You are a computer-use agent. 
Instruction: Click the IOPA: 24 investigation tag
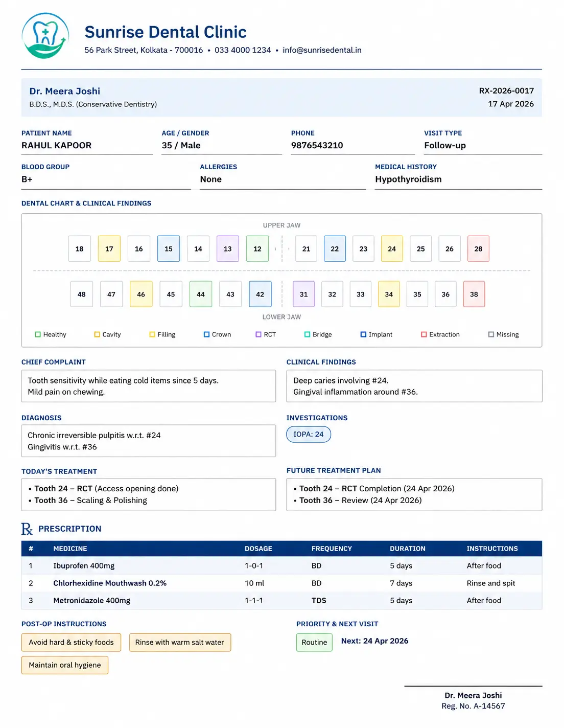[309, 434]
